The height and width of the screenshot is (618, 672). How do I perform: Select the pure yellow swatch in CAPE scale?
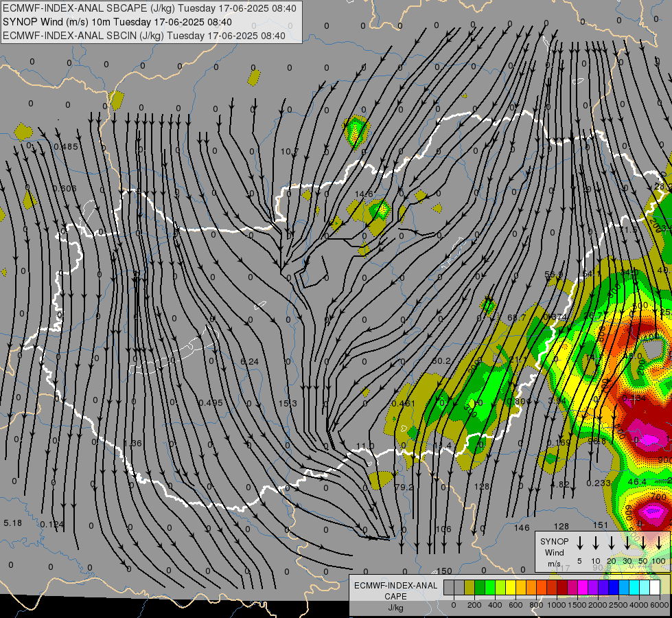[511, 587]
